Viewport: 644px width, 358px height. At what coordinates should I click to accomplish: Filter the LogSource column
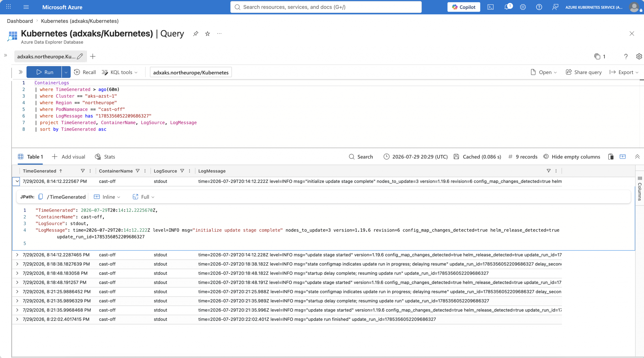click(x=182, y=171)
